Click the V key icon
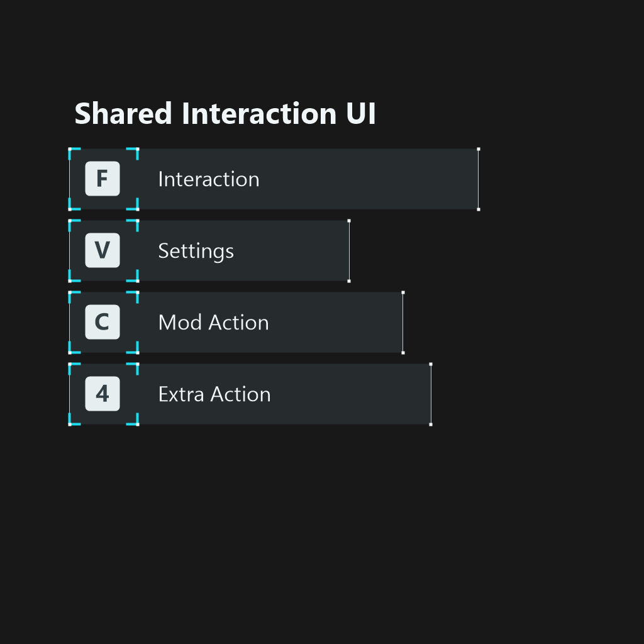The image size is (644, 644). point(103,250)
